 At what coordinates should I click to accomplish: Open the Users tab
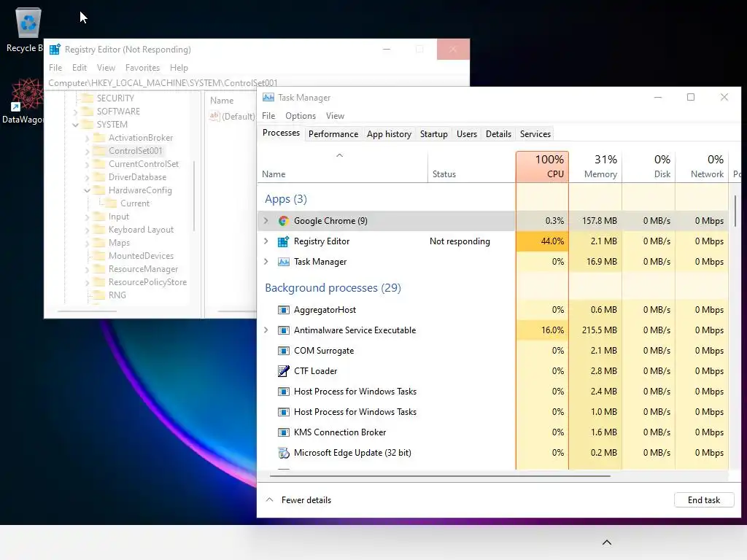coord(466,134)
